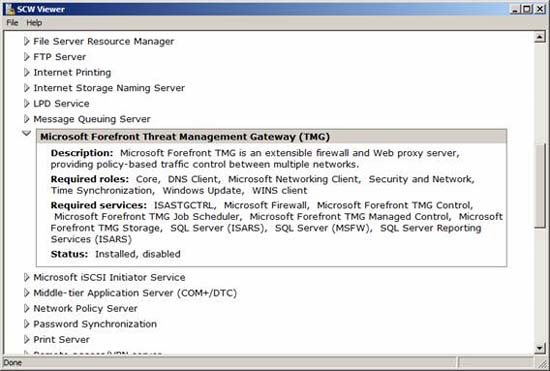Select the Microsoft iSCSI Initiator Service label
The image size is (550, 371).
click(x=109, y=277)
